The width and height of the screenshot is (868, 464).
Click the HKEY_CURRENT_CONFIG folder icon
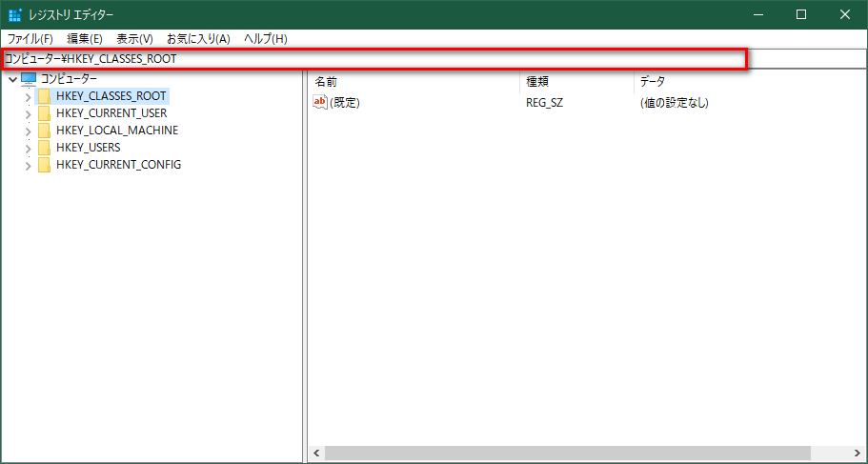[44, 165]
